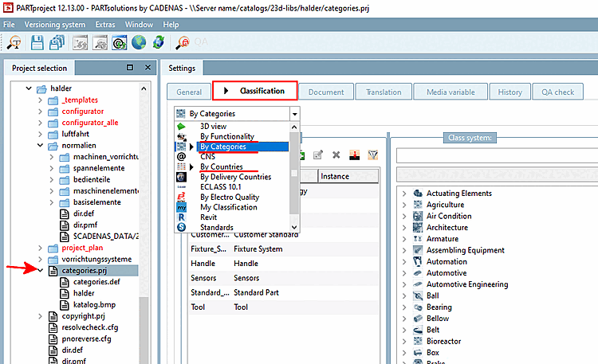Click the blue S Standards icon
Screen dimensions: 598x364
click(182, 227)
